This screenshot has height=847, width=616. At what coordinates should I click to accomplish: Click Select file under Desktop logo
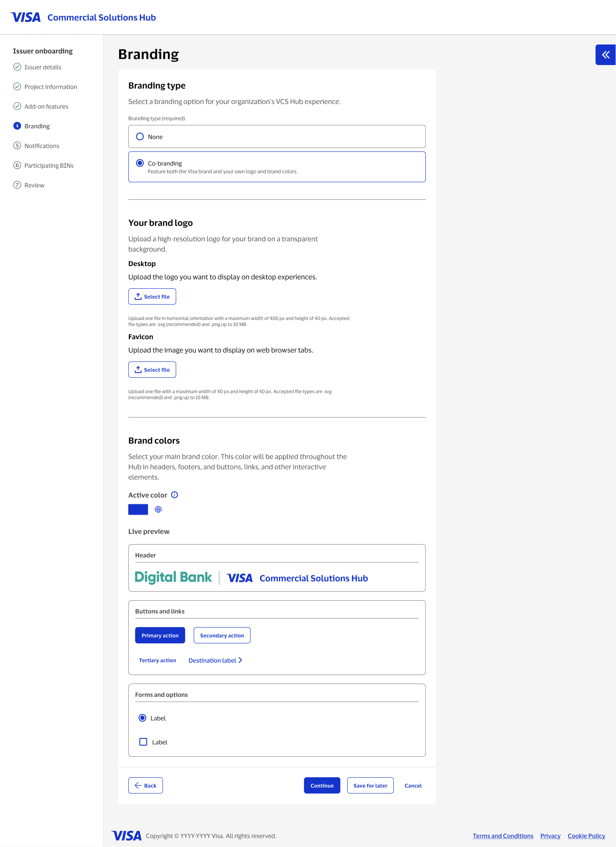pyautogui.click(x=152, y=296)
